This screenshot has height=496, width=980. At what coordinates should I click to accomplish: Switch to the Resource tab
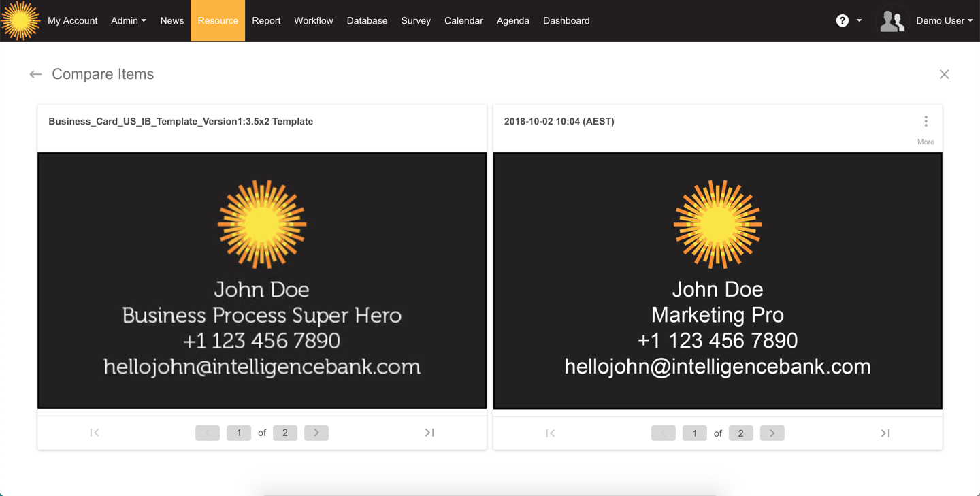coord(217,20)
